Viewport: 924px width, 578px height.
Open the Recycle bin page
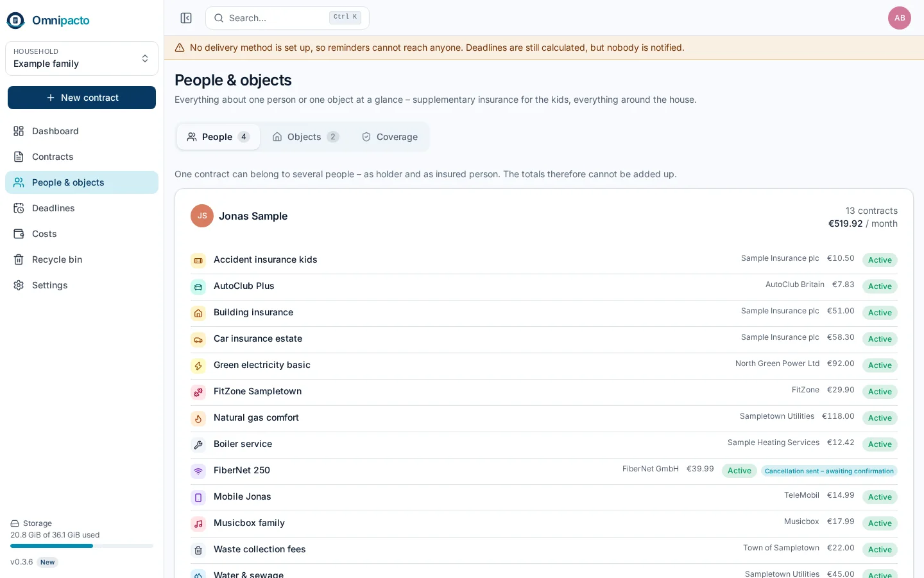(81, 259)
